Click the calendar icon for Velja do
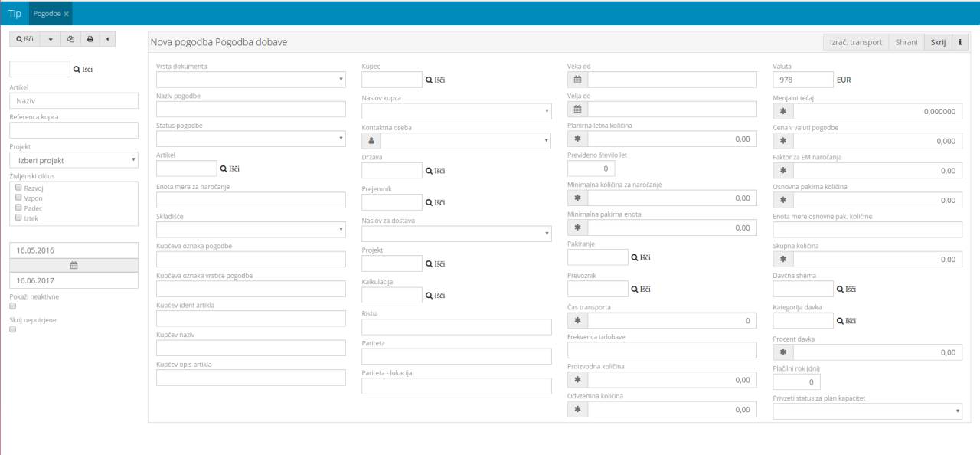Viewport: 980px width, 455px height. (x=577, y=110)
